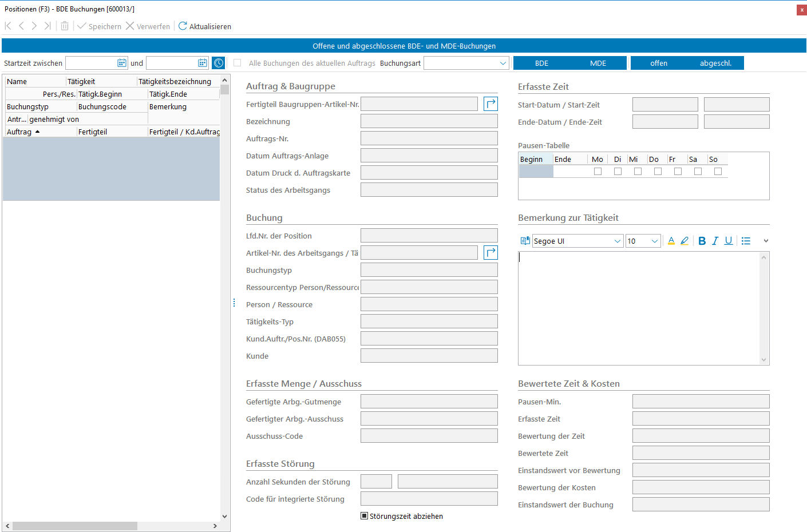This screenshot has width=807, height=532.
Task: Pick font color in remark toolbar
Action: tap(671, 241)
